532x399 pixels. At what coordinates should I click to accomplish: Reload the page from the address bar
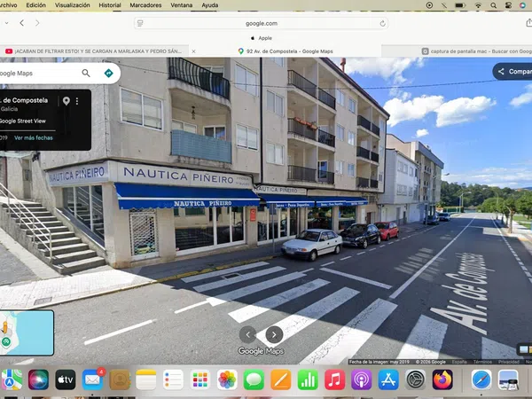[x=382, y=23]
